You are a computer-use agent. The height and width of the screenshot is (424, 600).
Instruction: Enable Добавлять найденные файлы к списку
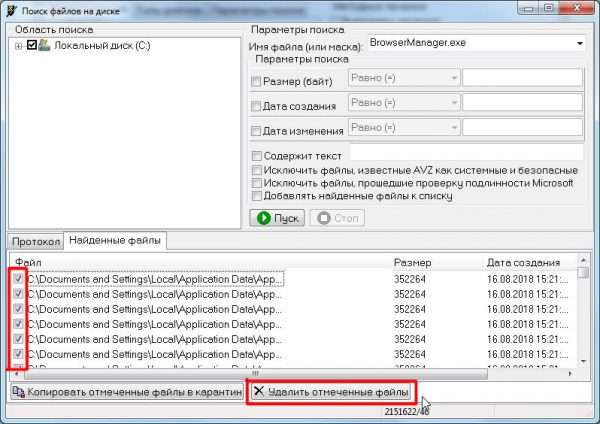256,196
